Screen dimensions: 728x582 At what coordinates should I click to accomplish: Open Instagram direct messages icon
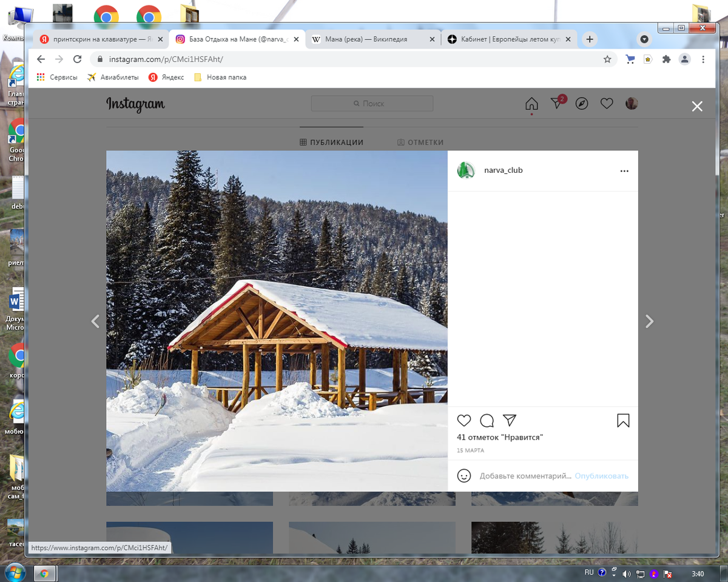pyautogui.click(x=556, y=104)
